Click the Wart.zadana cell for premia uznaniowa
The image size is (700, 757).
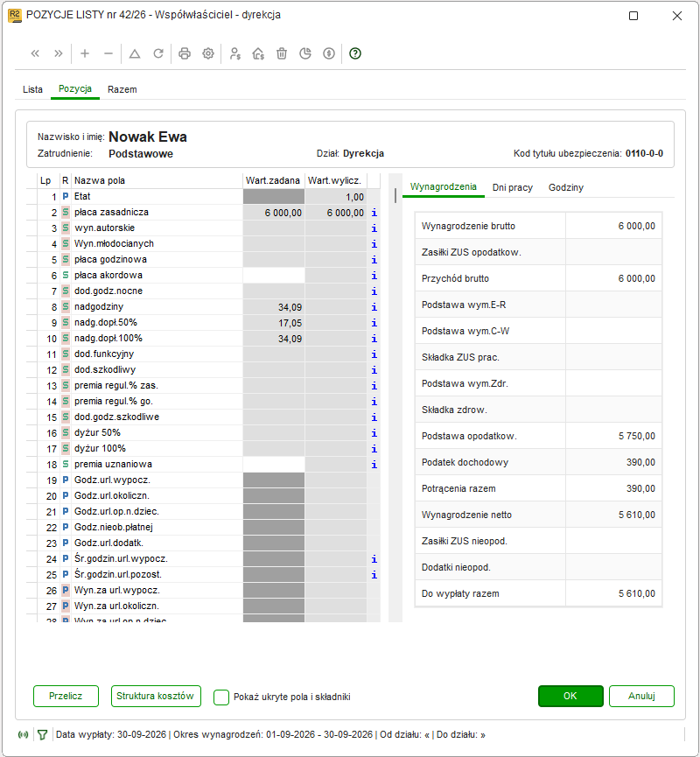[274, 465]
